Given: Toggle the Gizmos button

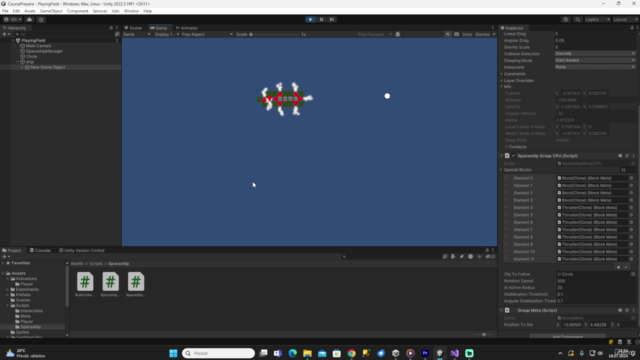Looking at the screenshot, I should 482,34.
